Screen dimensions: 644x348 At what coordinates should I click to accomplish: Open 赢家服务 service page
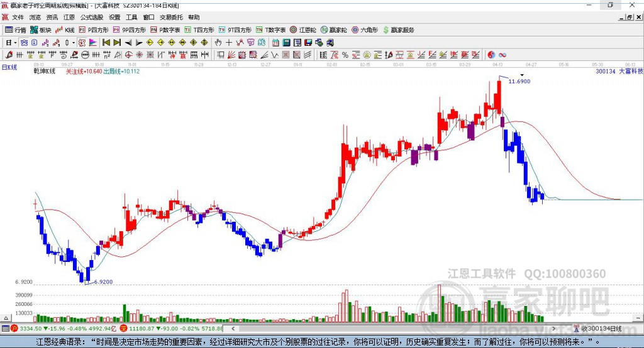pyautogui.click(x=398, y=30)
